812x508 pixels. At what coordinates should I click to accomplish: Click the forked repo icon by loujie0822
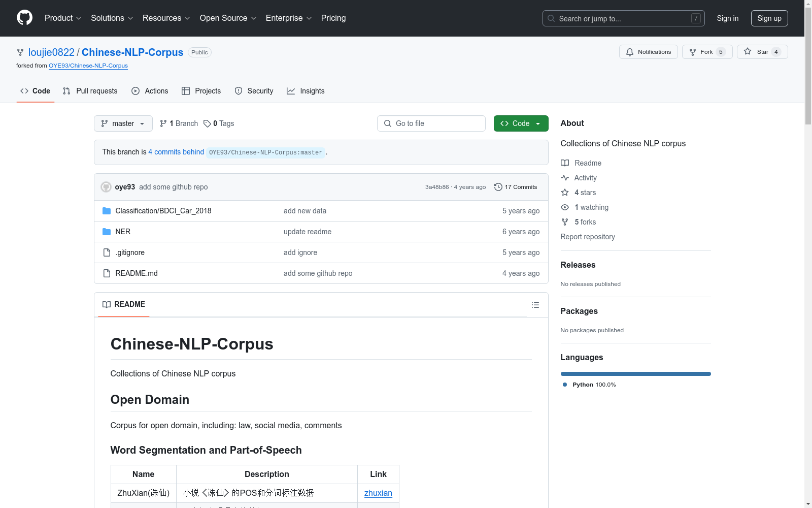point(20,52)
